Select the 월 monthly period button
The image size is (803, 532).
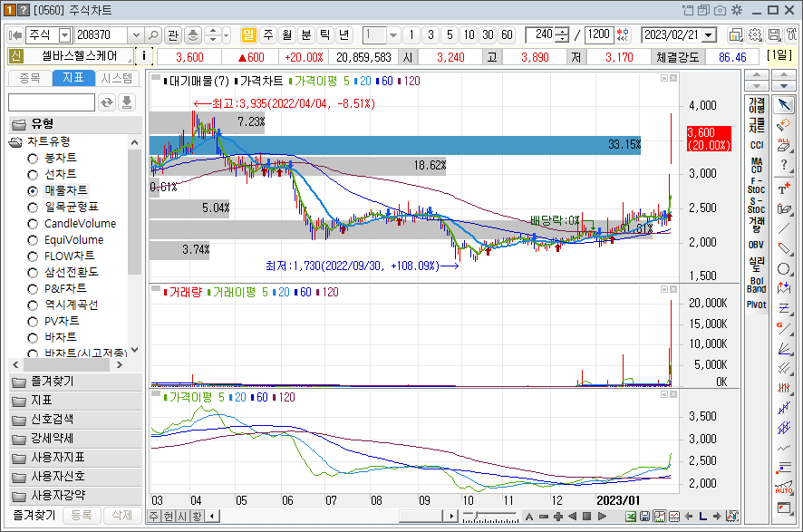coord(286,34)
